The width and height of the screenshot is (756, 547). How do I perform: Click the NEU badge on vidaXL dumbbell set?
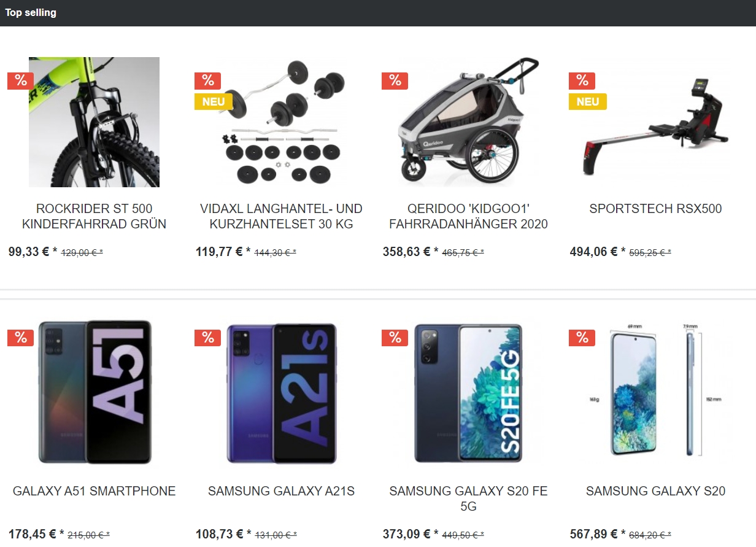pyautogui.click(x=214, y=101)
